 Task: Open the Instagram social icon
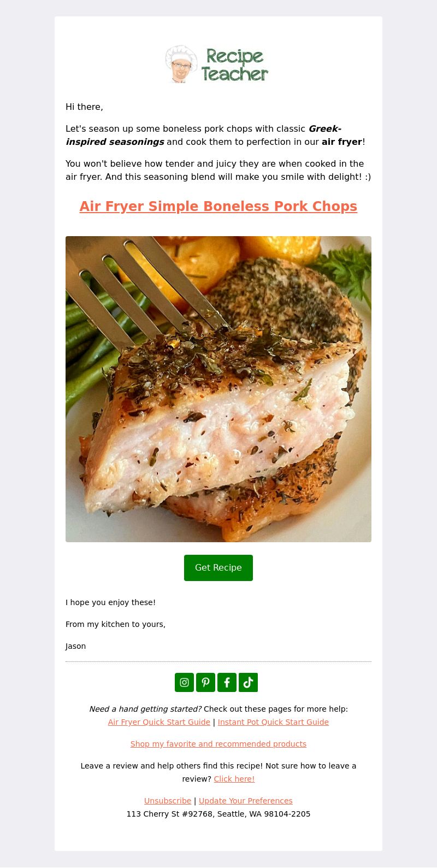point(184,682)
